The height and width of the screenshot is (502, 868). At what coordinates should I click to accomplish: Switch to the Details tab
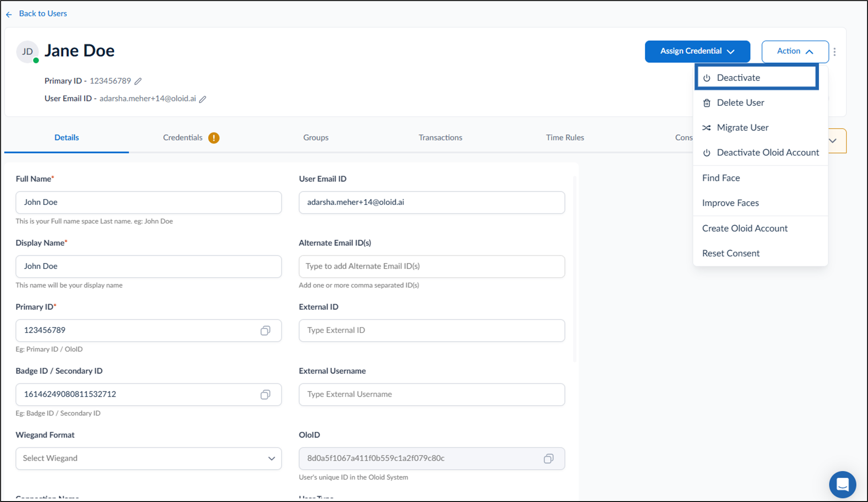click(67, 137)
